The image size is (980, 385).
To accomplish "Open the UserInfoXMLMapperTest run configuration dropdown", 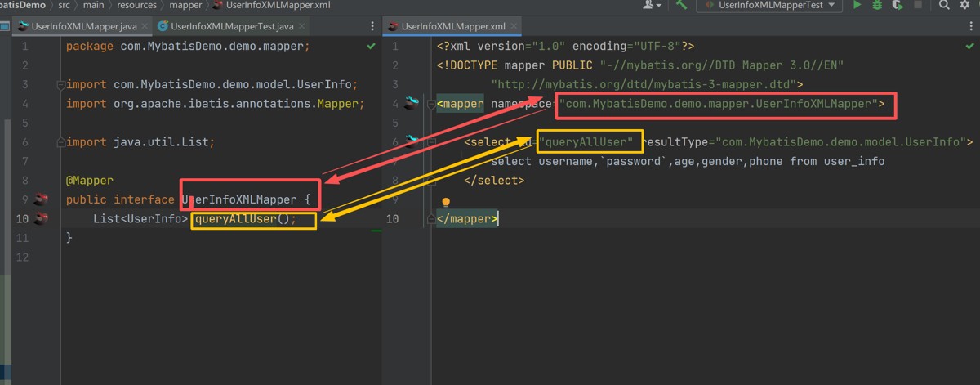I will [x=770, y=5].
